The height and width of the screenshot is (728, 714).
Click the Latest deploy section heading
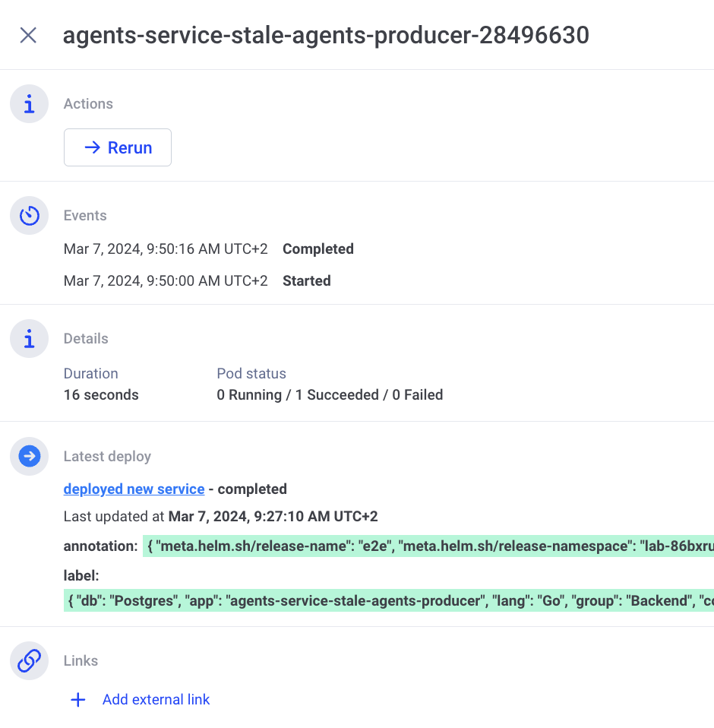(107, 457)
